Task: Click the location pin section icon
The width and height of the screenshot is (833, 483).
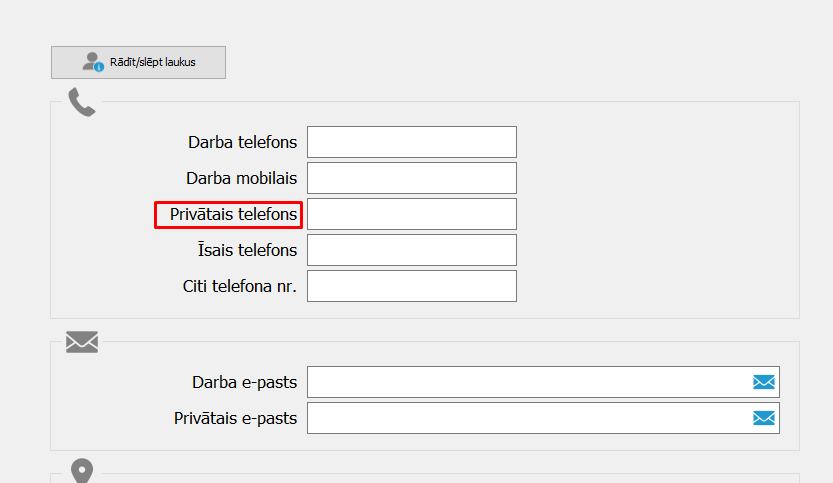Action: pos(82,471)
